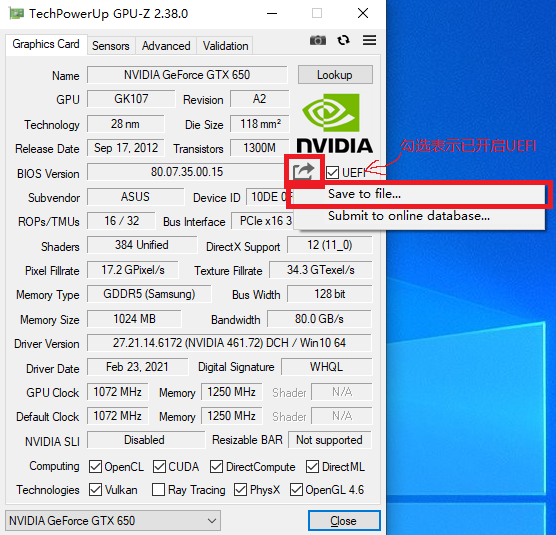Choose Save to file... menu entry
The height and width of the screenshot is (535, 556).
[419, 194]
